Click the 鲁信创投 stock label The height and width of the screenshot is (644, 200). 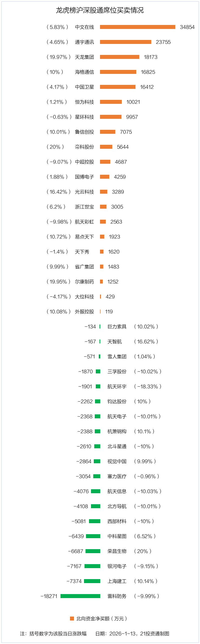pyautogui.click(x=84, y=132)
